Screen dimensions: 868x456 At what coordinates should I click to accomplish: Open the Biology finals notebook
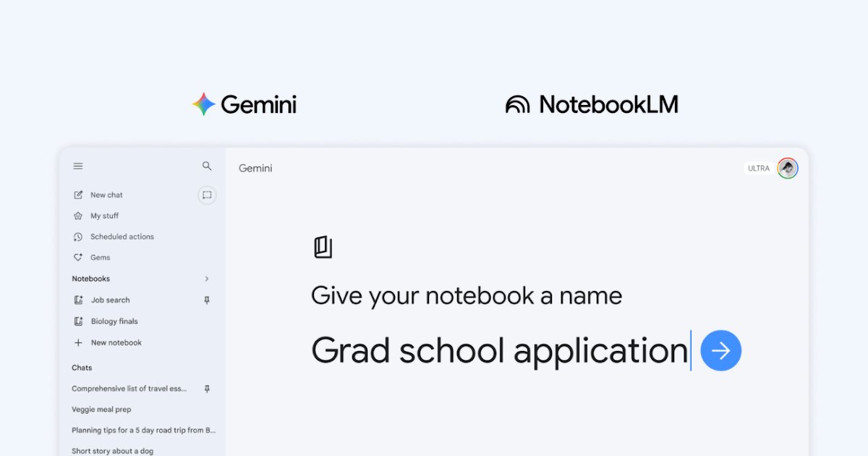[x=114, y=321]
